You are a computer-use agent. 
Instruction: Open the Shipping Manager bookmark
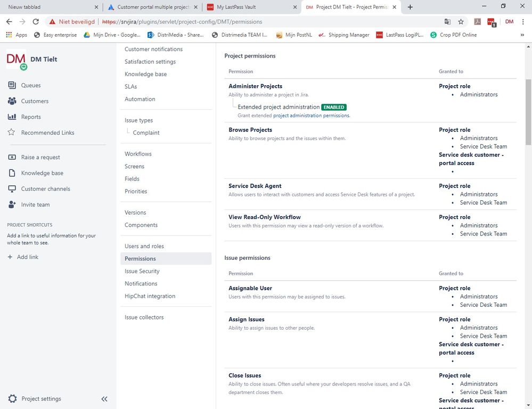pos(343,35)
